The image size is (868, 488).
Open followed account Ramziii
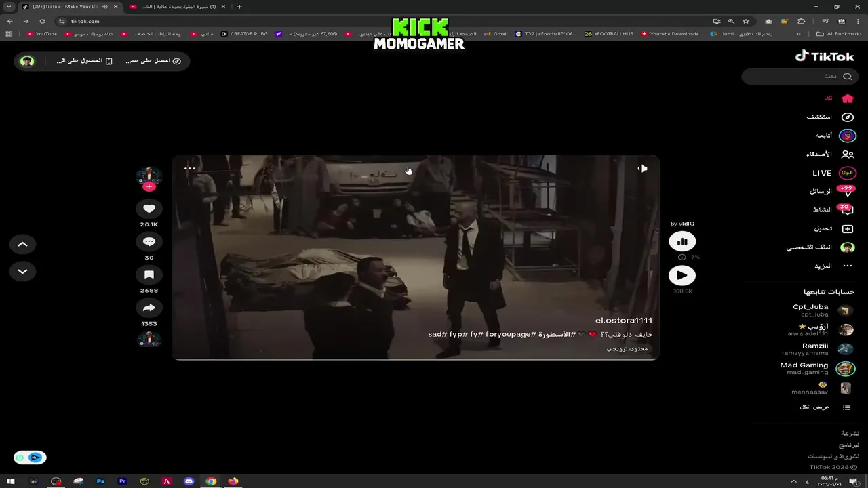818,349
